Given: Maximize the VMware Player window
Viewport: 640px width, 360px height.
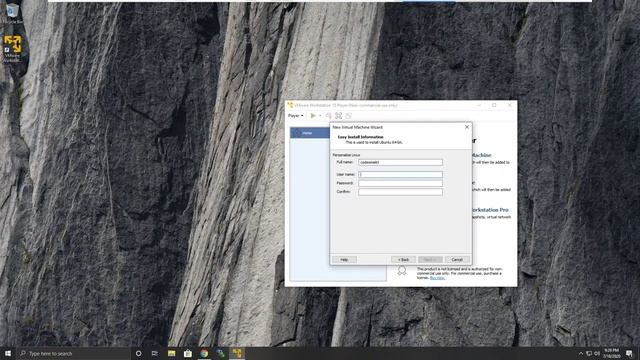Looking at the screenshot, I should (494, 105).
